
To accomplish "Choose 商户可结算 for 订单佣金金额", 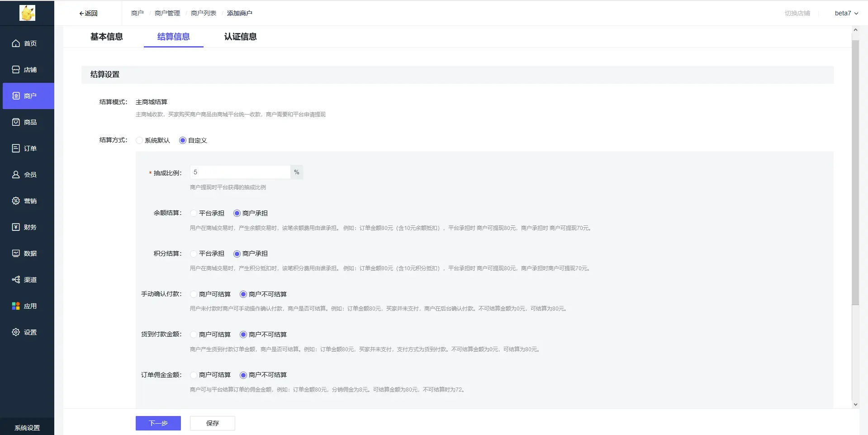I will pyautogui.click(x=194, y=375).
